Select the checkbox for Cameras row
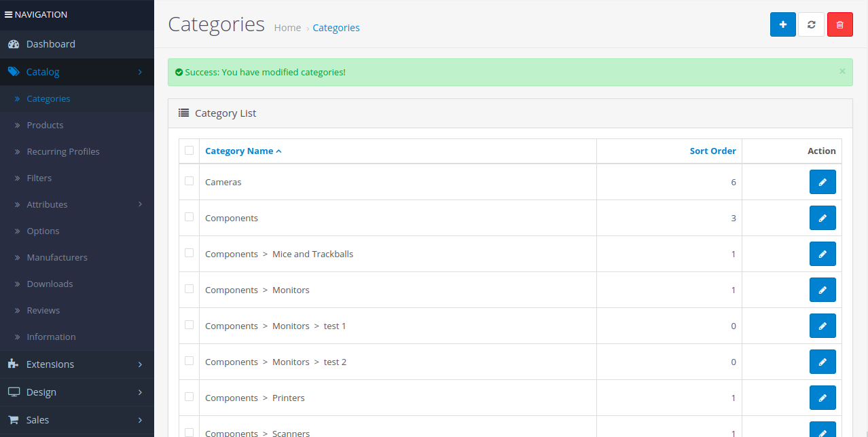868x437 pixels. click(189, 181)
